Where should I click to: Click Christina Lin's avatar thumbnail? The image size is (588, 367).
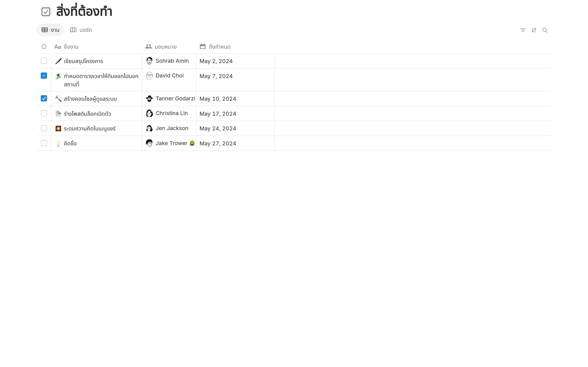pyautogui.click(x=149, y=113)
